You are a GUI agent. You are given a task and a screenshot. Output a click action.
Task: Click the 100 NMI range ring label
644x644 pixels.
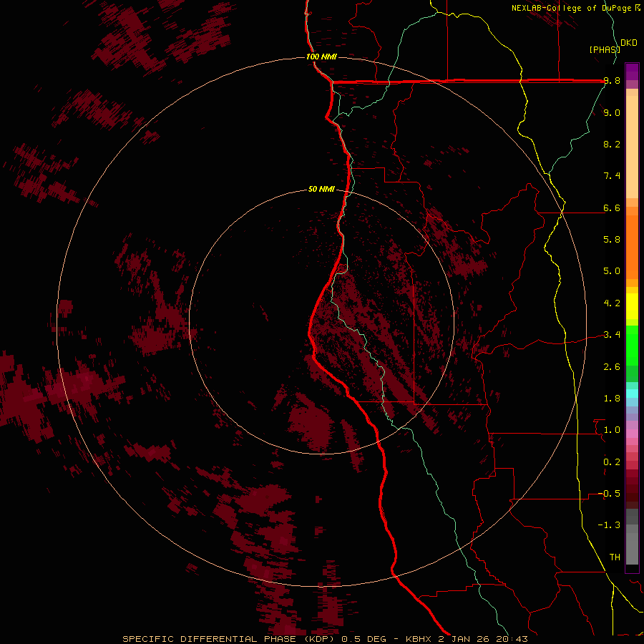coord(321,57)
